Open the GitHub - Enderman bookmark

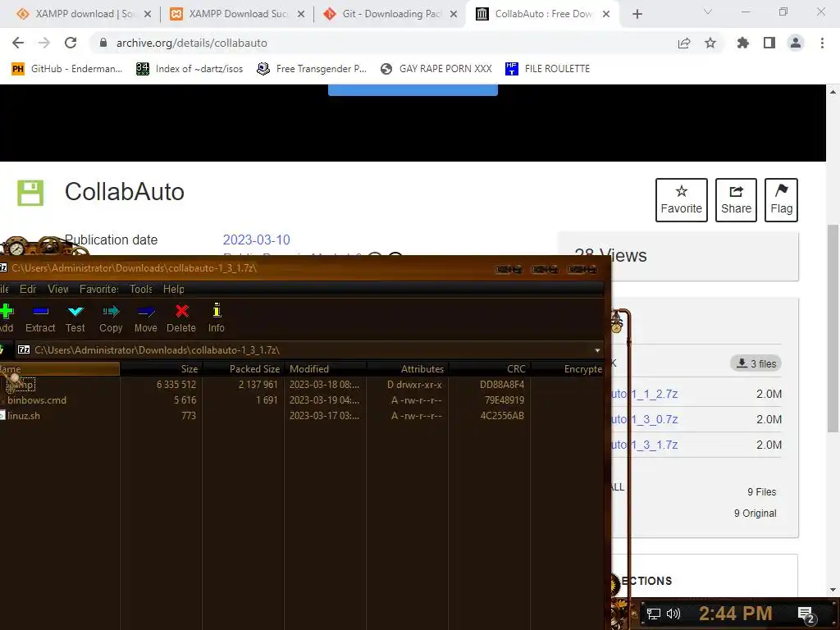tap(67, 69)
